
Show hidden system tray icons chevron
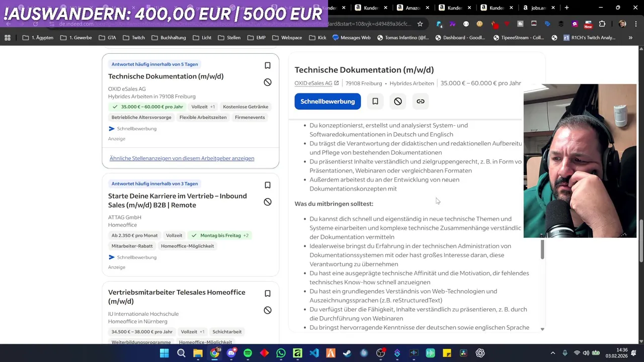[553, 353]
